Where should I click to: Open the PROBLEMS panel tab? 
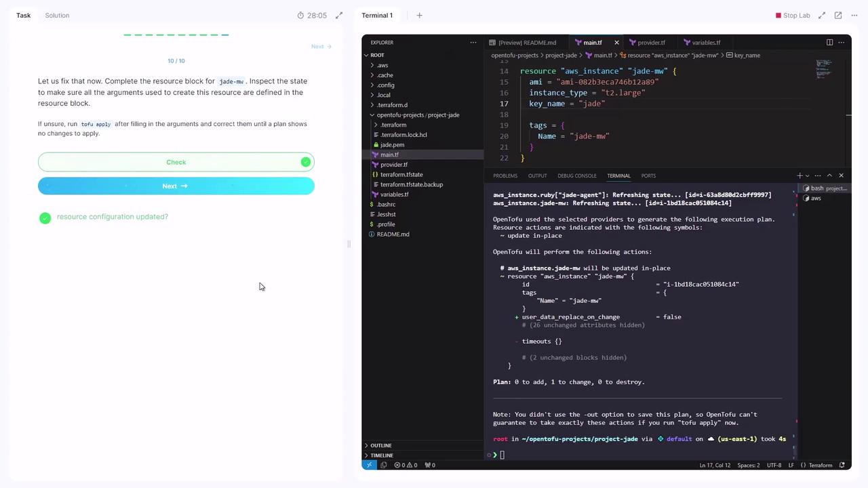pyautogui.click(x=505, y=176)
